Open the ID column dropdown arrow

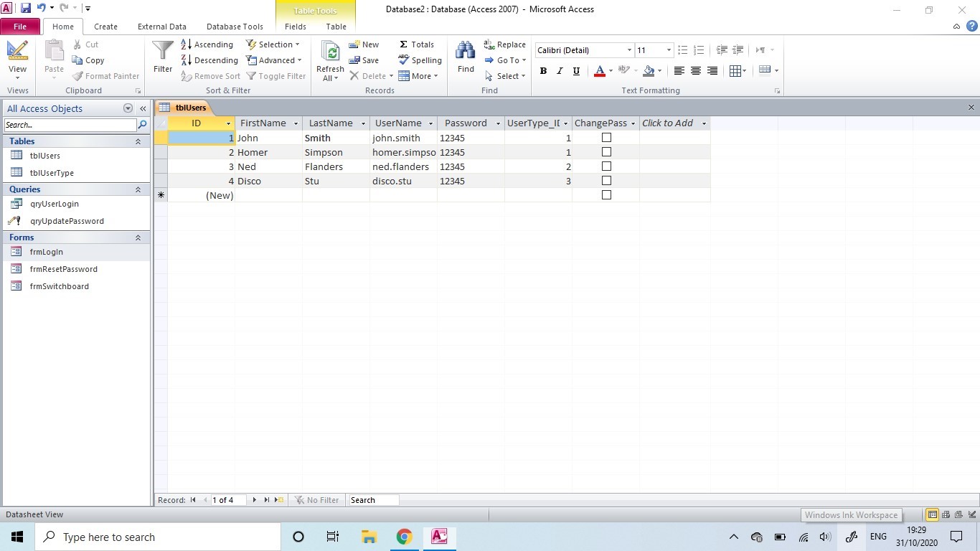tap(228, 123)
